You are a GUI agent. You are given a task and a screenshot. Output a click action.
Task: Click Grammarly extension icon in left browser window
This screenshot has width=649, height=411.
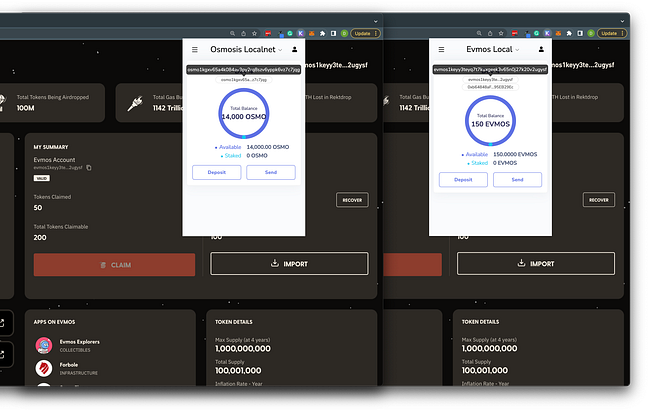pyautogui.click(x=290, y=34)
